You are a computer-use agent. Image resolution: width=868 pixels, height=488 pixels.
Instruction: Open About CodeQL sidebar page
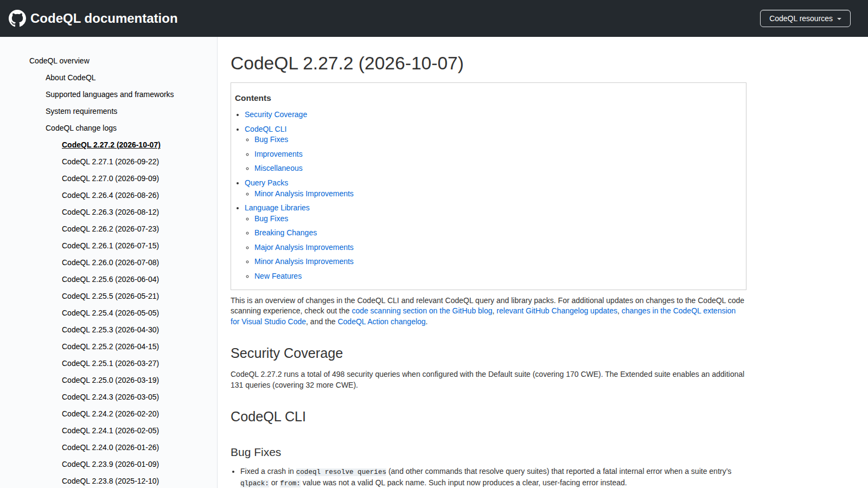pyautogui.click(x=71, y=78)
